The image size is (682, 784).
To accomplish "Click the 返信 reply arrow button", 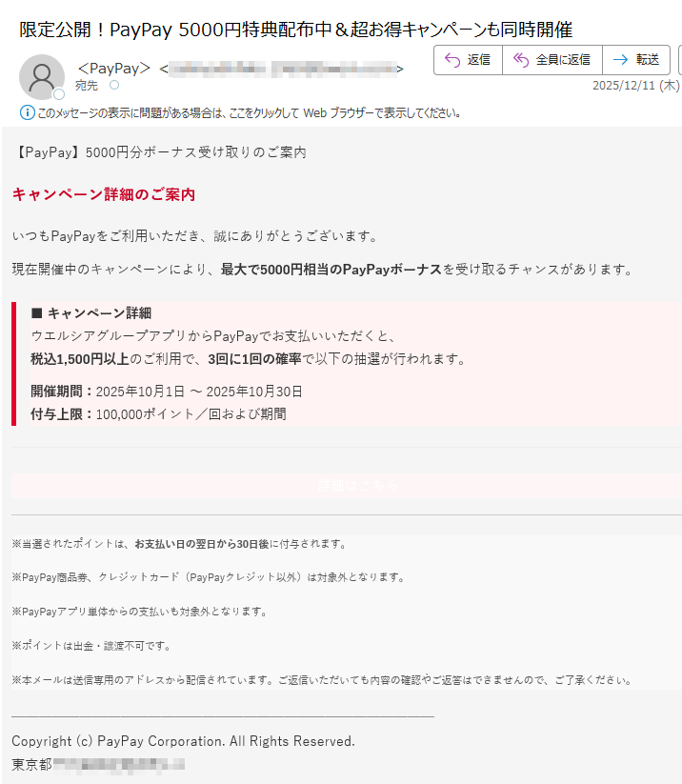I will (468, 60).
